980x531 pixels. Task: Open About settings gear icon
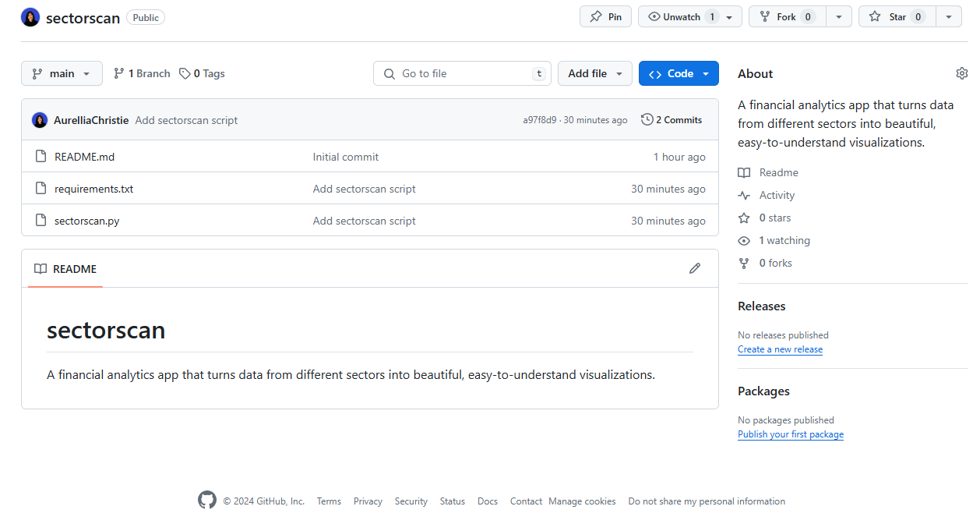click(x=962, y=73)
